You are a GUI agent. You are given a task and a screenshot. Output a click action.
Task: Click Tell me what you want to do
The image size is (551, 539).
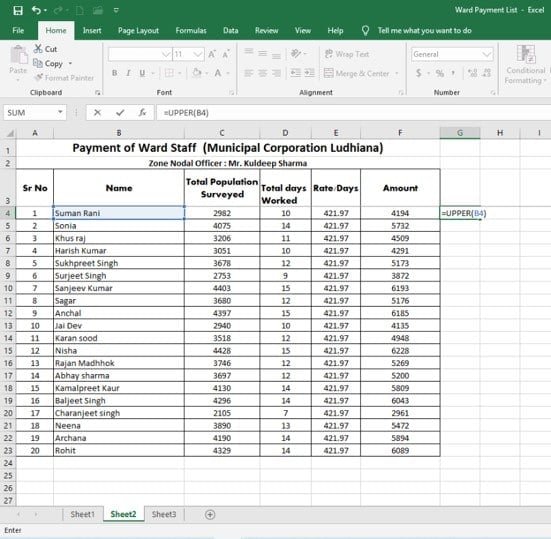click(x=424, y=31)
